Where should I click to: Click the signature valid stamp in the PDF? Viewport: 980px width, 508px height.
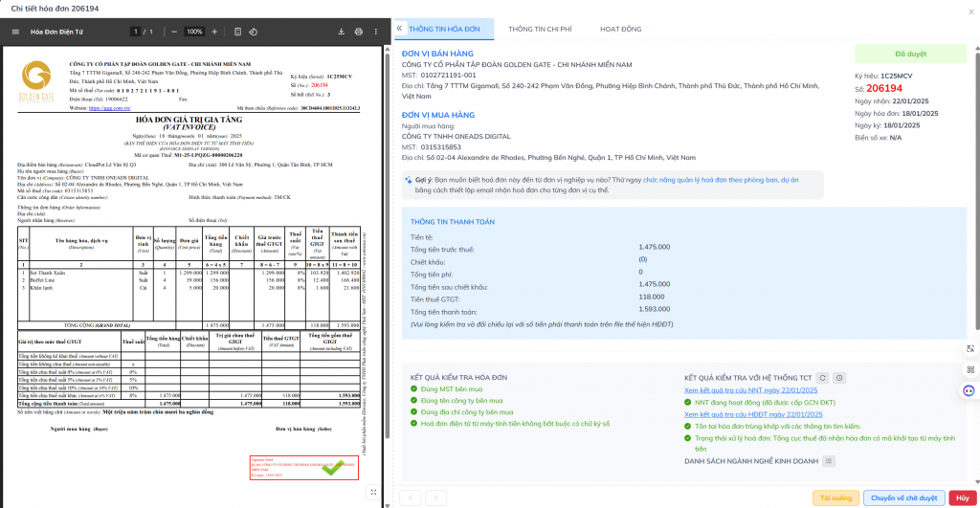click(304, 468)
